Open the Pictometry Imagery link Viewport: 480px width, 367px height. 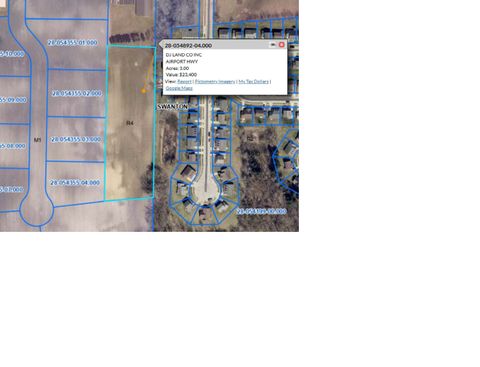(215, 81)
